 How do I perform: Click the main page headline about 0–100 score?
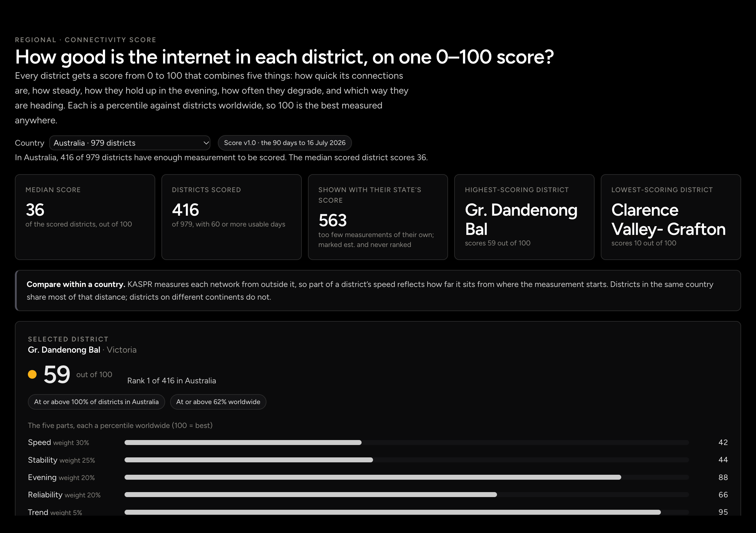coord(284,57)
